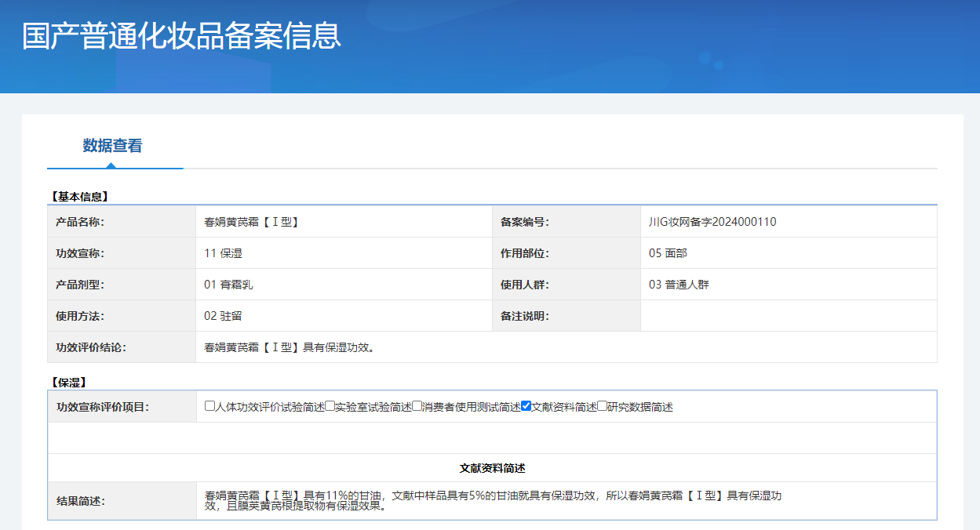Click the 结果简述 label
The width and height of the screenshot is (980, 530).
pos(80,501)
